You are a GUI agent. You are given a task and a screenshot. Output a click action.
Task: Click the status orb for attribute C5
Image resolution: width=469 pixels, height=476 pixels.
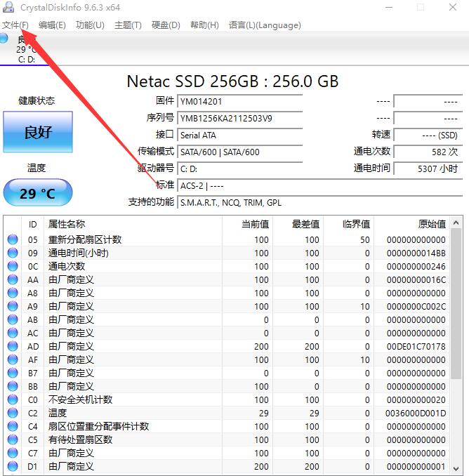(13, 440)
